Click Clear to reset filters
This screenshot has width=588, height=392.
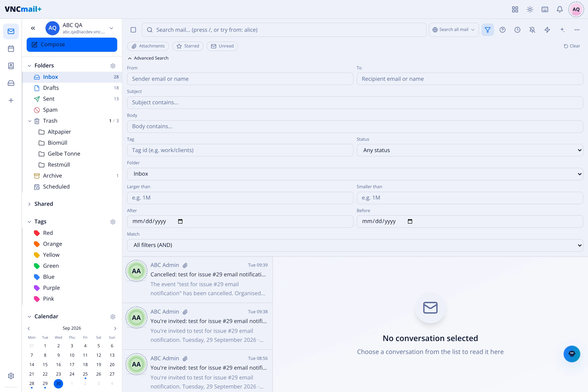pos(572,46)
